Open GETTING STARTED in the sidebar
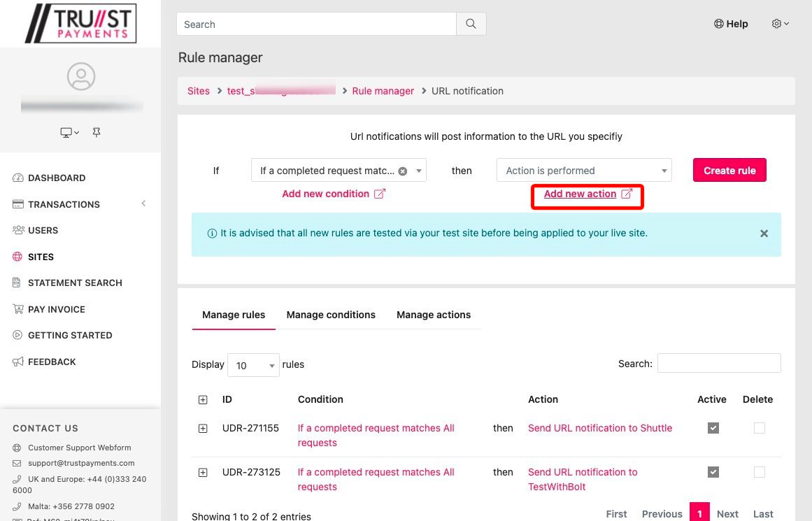The height and width of the screenshot is (521, 812). point(70,335)
